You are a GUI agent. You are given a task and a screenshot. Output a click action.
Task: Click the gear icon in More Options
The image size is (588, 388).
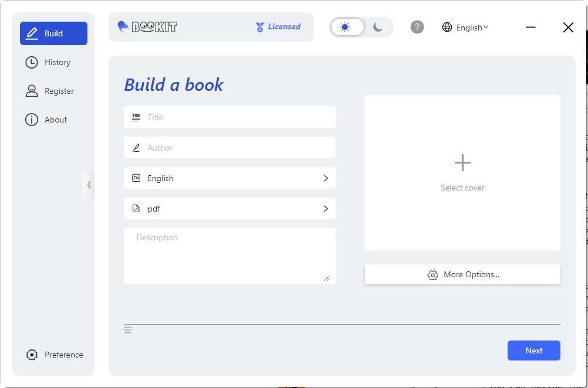(432, 275)
